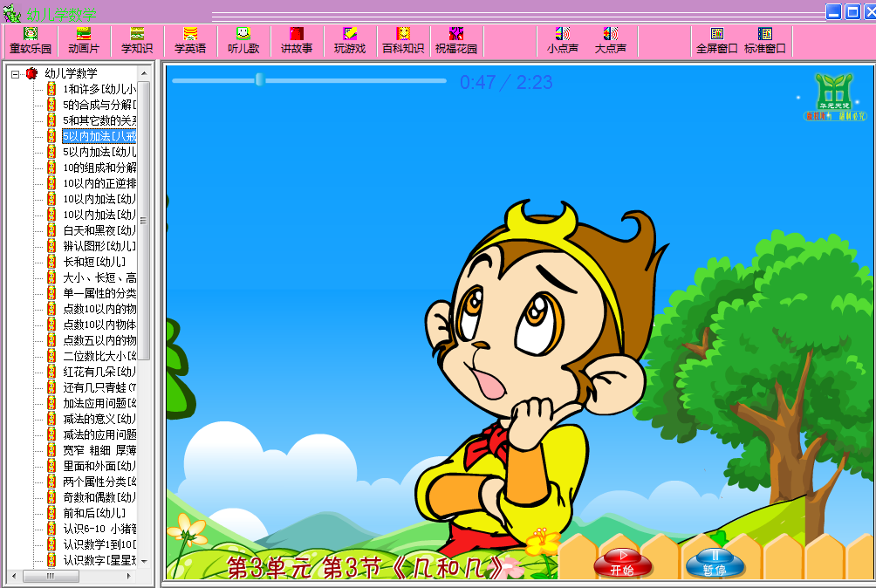Select the 幼儿学数学 root node

click(71, 73)
